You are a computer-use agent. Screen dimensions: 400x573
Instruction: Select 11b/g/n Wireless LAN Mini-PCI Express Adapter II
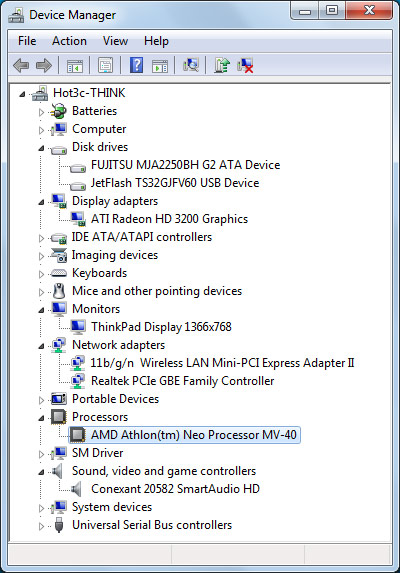(x=222, y=363)
